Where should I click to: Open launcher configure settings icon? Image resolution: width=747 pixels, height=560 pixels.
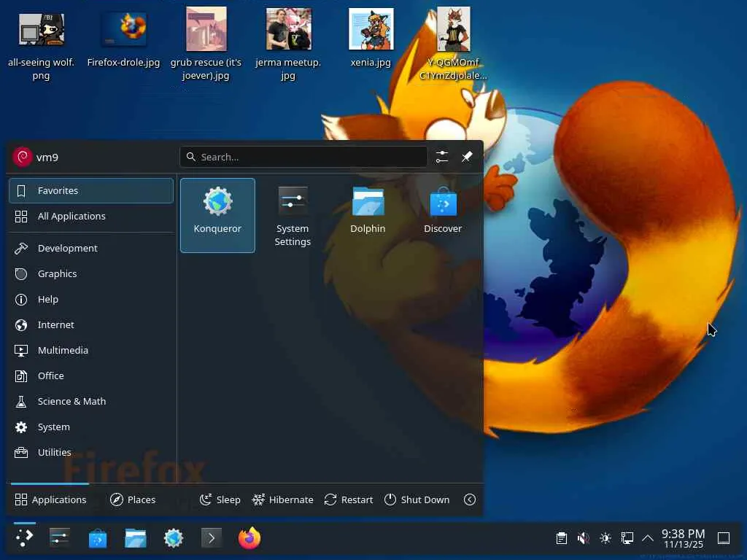[x=441, y=157]
